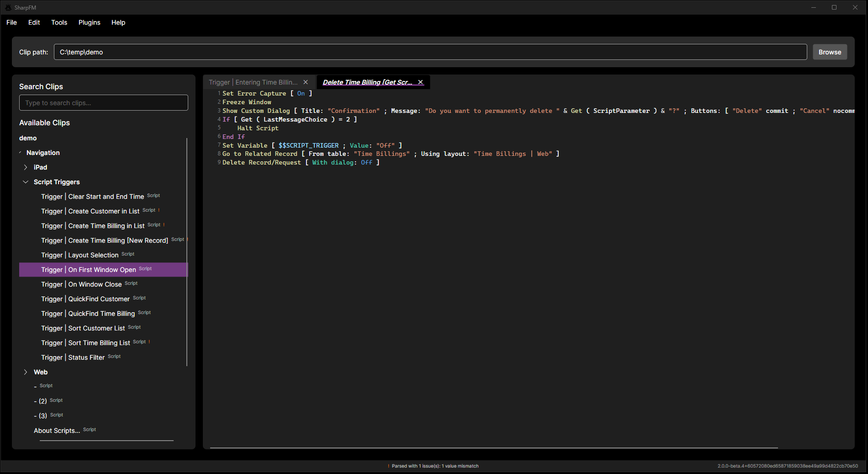This screenshot has width=868, height=474.
Task: Click the Halt Script line
Action: tap(258, 128)
